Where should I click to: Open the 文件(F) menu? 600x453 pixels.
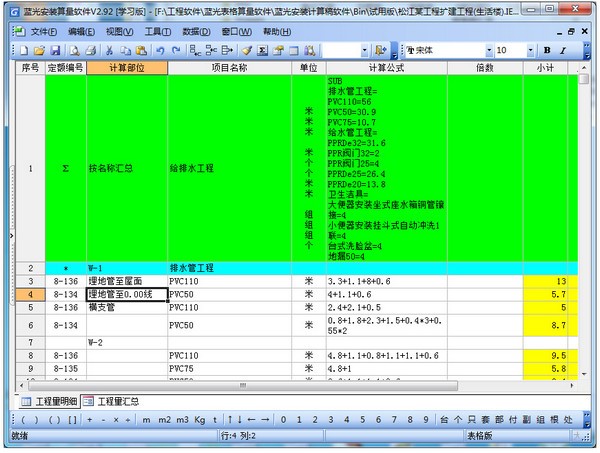(x=44, y=32)
